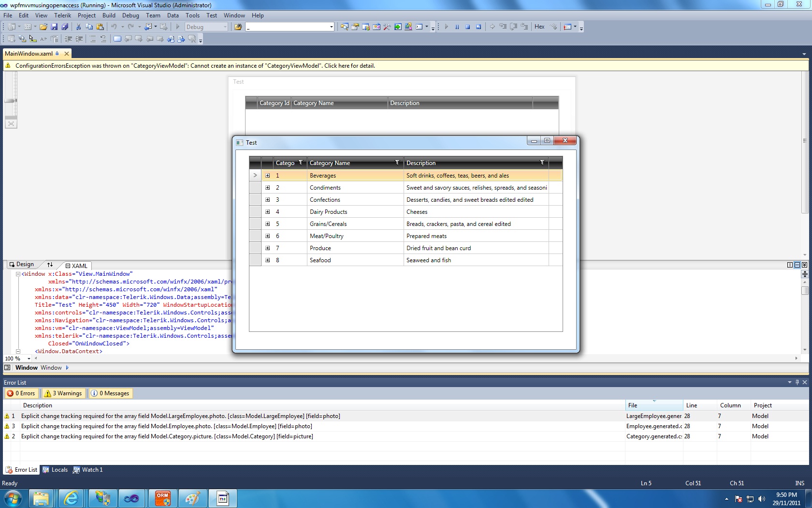The image size is (812, 508).
Task: Switch to the Design tab
Action: 22,265
